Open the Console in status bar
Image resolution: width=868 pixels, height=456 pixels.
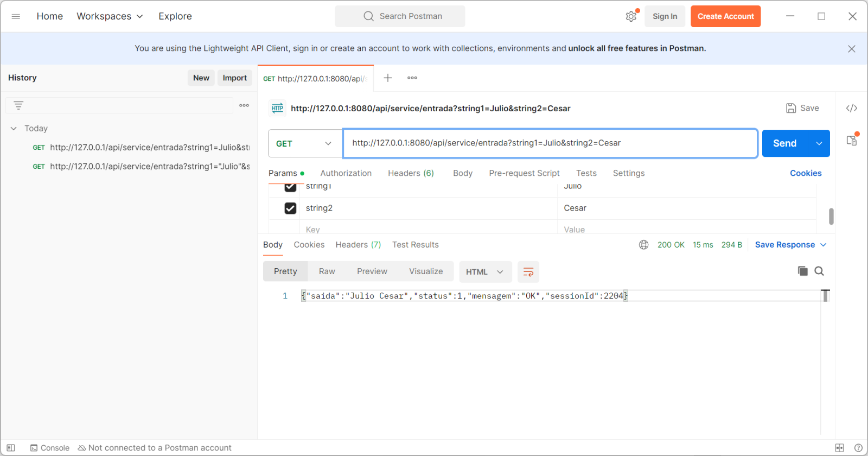[50, 448]
